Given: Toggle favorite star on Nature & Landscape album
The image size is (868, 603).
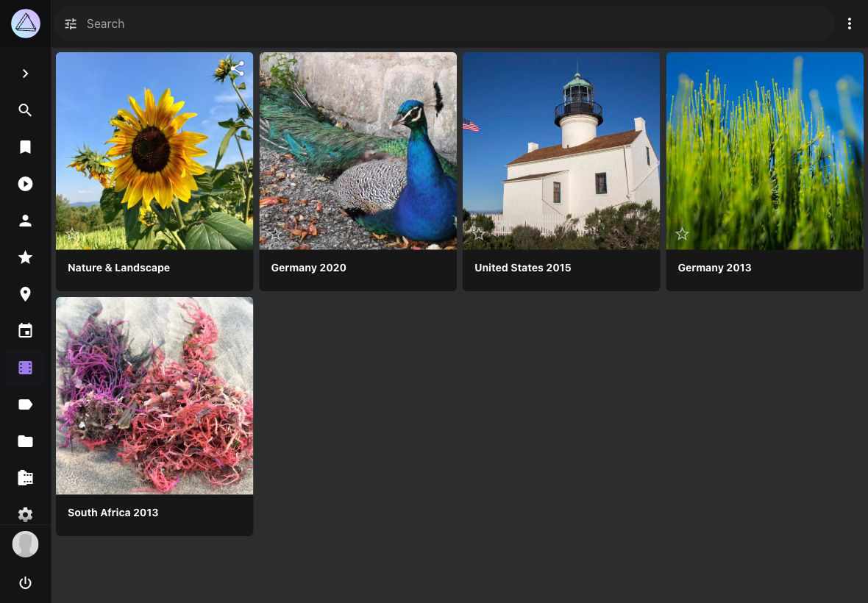Looking at the screenshot, I should tap(72, 234).
